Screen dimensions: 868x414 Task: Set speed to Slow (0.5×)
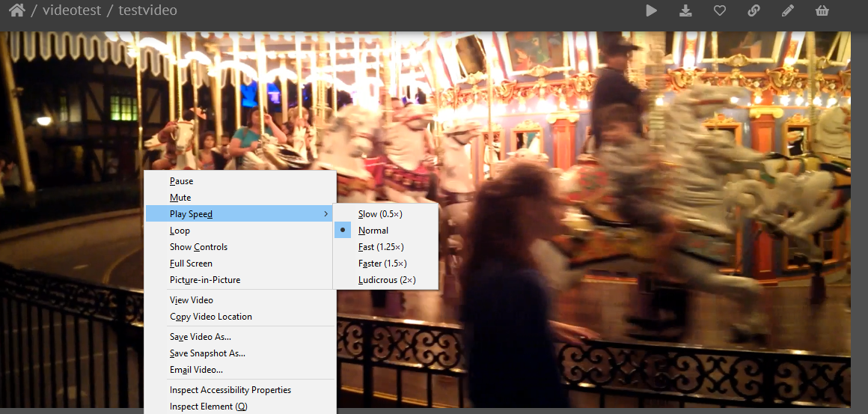(x=385, y=214)
